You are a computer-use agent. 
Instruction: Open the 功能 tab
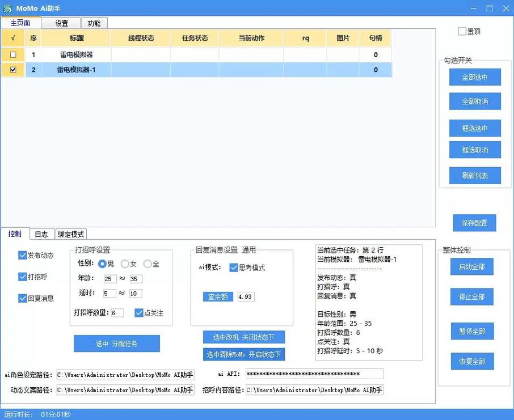click(x=94, y=23)
